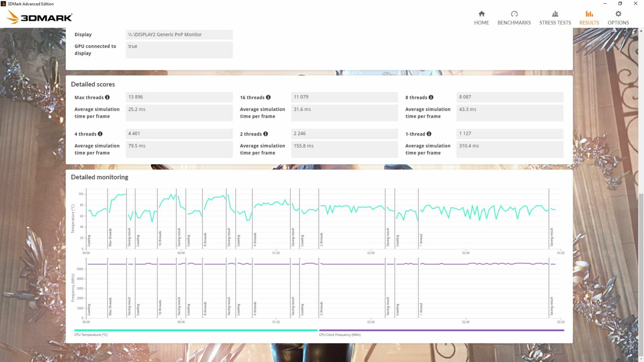This screenshot has width=644, height=362.
Task: Toggle the CPU Temperature legend entry
Action: pos(91,335)
